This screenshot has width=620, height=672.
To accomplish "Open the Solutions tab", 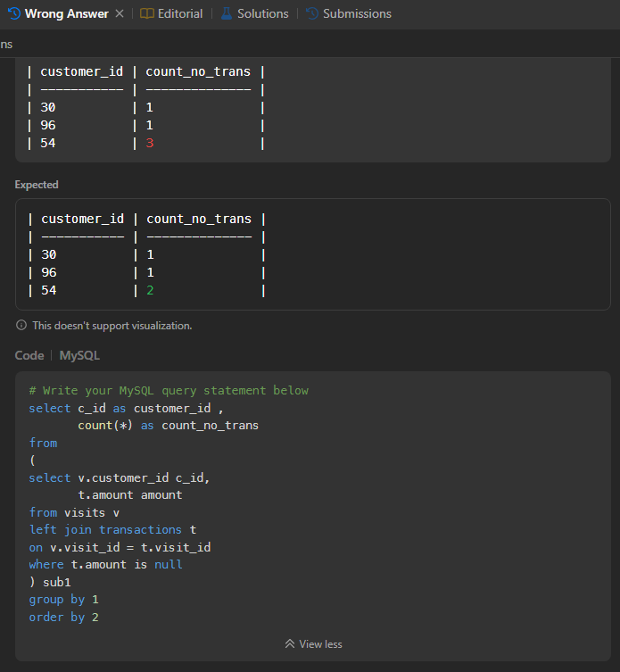I will (254, 13).
